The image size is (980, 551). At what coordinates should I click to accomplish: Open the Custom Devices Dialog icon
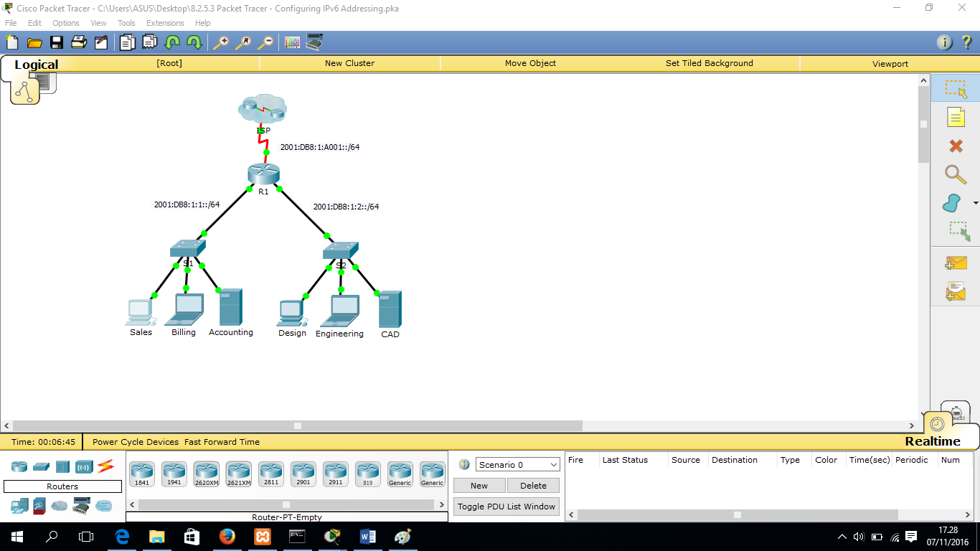click(x=314, y=43)
